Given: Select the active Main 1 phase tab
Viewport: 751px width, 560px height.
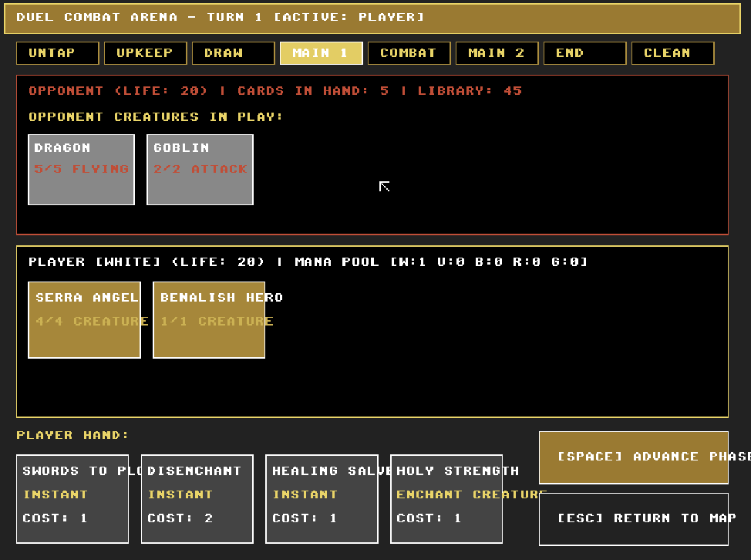Looking at the screenshot, I should point(322,53).
